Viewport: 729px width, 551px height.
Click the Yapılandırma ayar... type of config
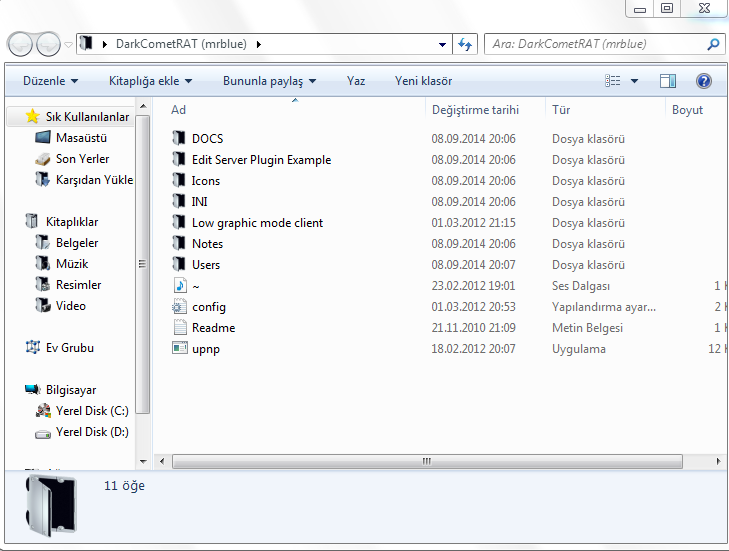pyautogui.click(x=603, y=306)
